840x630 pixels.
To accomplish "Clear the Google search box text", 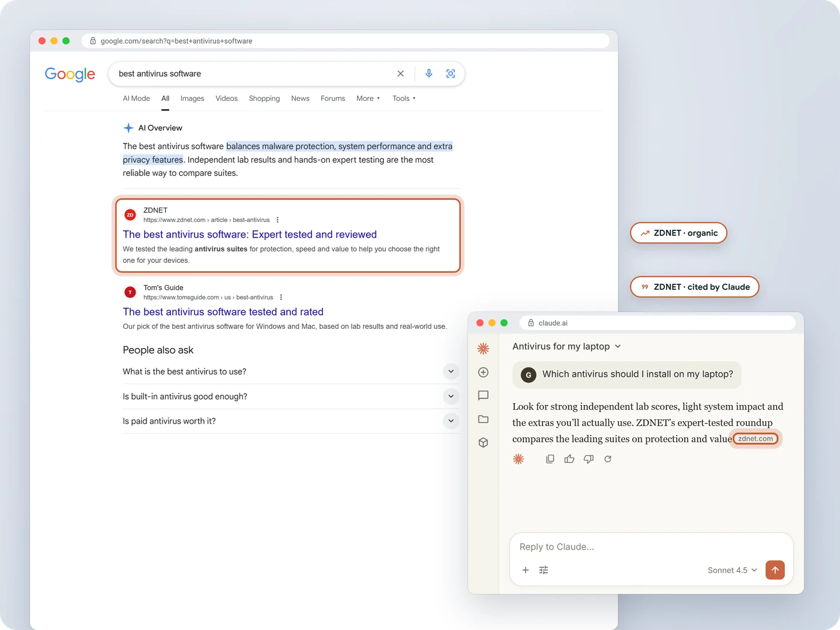I will [x=401, y=74].
